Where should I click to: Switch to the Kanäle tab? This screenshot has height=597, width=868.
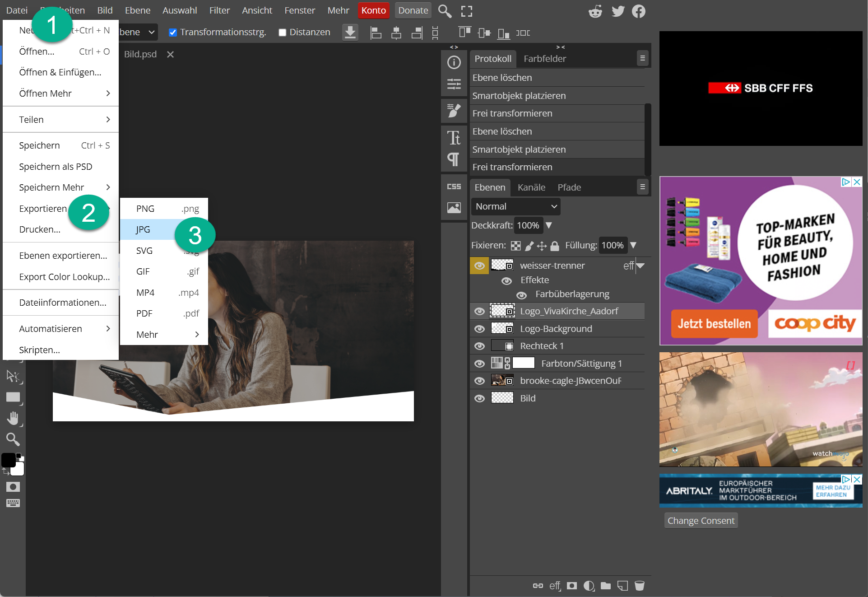531,187
